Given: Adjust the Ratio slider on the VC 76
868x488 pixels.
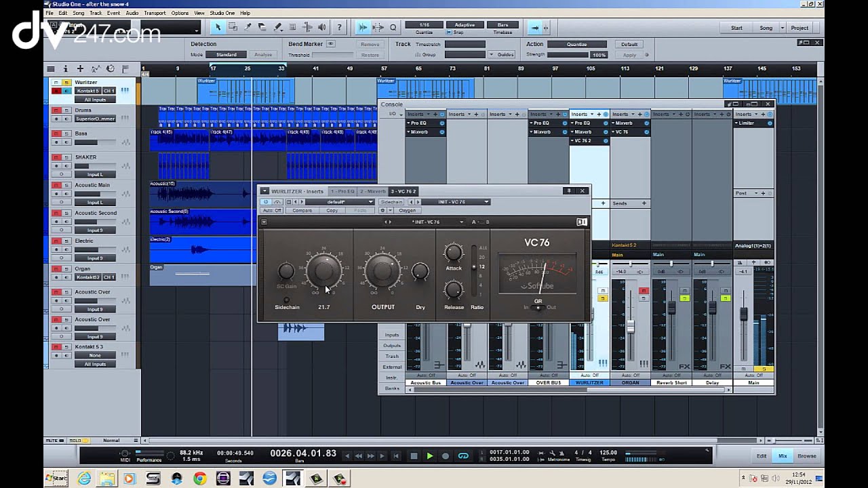Looking at the screenshot, I should click(474, 268).
